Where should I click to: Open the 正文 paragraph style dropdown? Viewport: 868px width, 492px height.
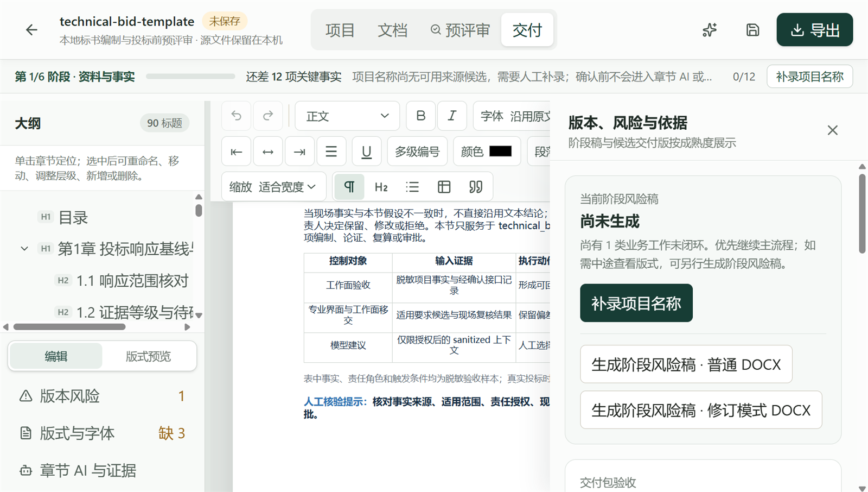click(347, 116)
